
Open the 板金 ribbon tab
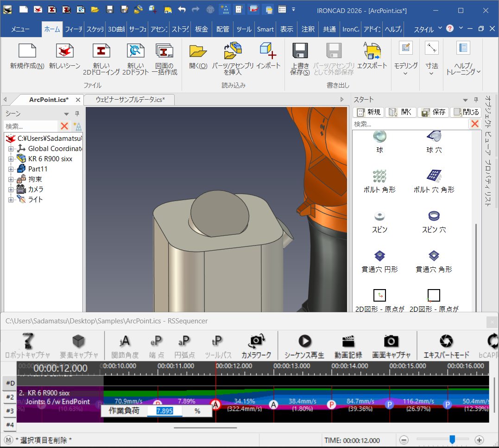tap(202, 29)
